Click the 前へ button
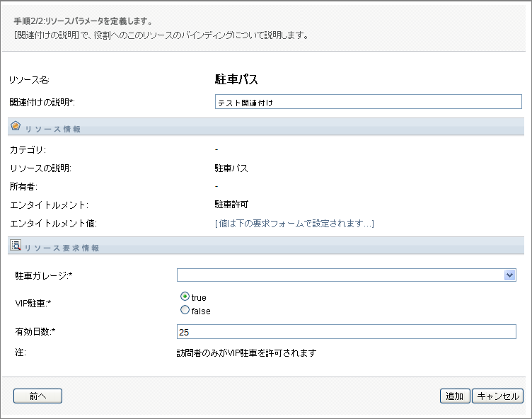Screen dimensions: 532x419 [37, 396]
